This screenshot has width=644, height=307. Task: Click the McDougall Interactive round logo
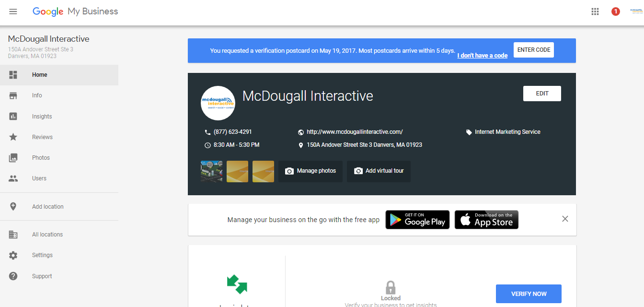(x=218, y=103)
